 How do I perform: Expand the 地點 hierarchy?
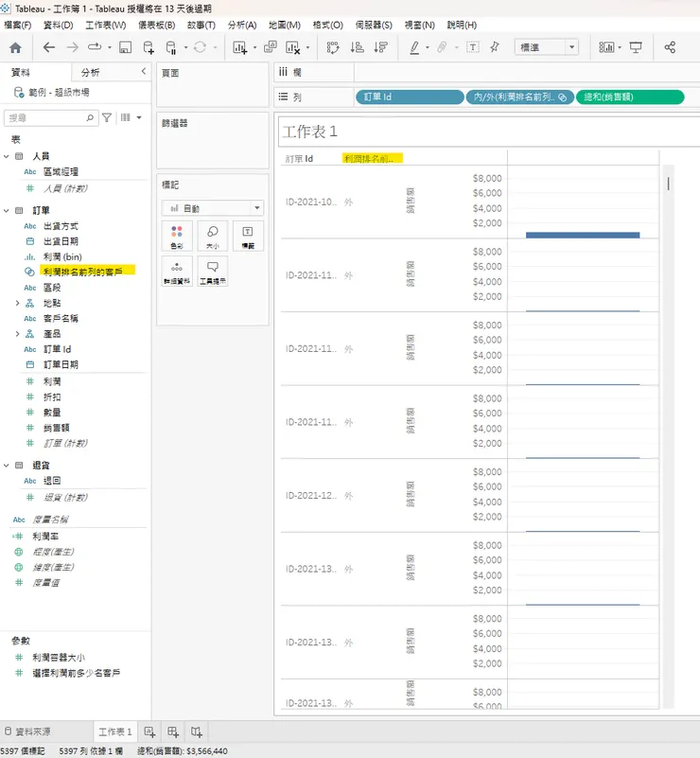coord(17,303)
